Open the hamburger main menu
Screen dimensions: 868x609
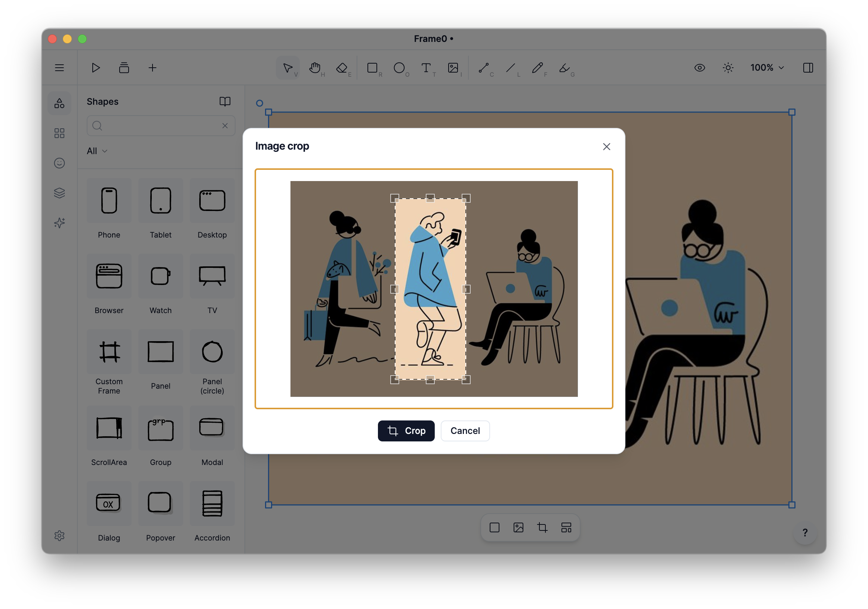coord(59,68)
